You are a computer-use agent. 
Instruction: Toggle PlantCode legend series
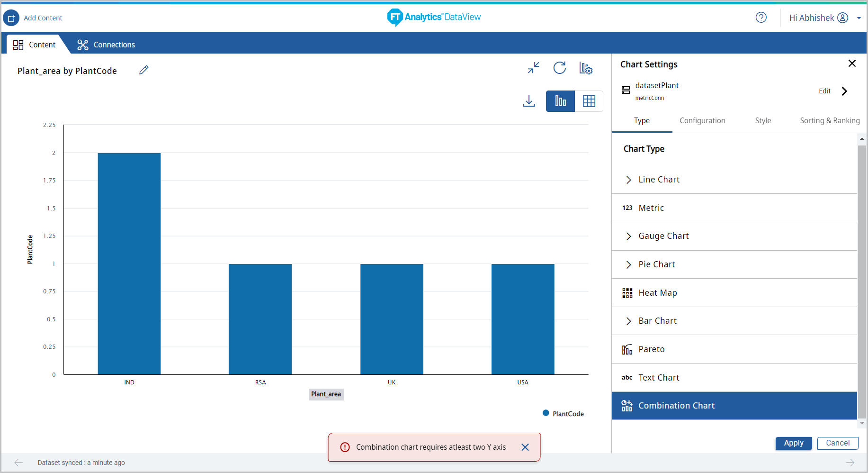coord(563,414)
